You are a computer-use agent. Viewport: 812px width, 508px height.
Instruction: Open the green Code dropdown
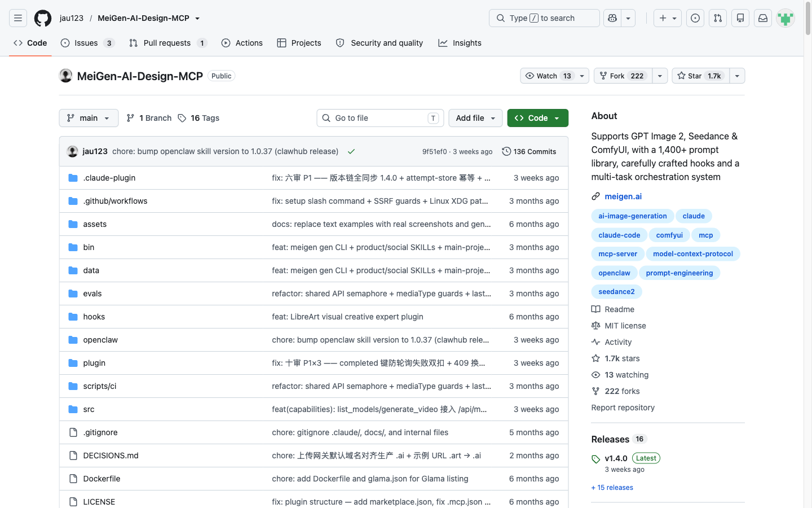pos(538,118)
